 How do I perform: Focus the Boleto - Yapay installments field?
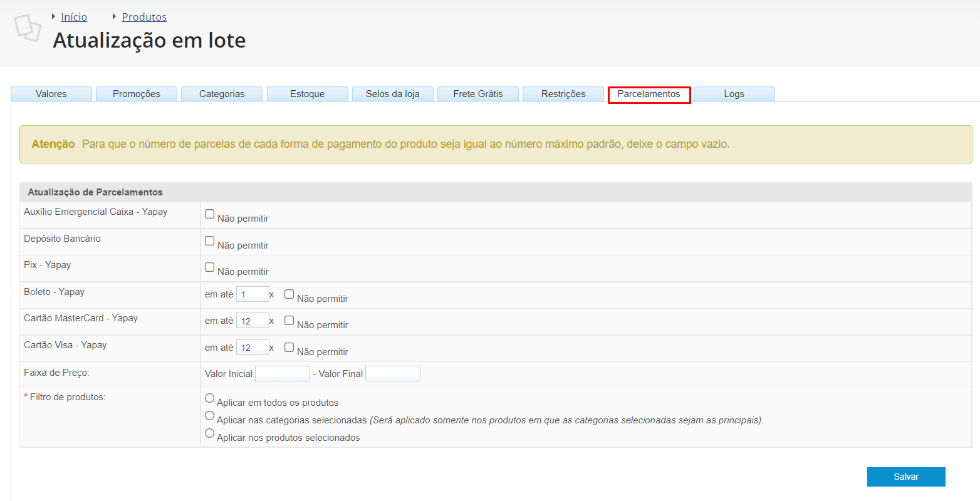(x=253, y=294)
